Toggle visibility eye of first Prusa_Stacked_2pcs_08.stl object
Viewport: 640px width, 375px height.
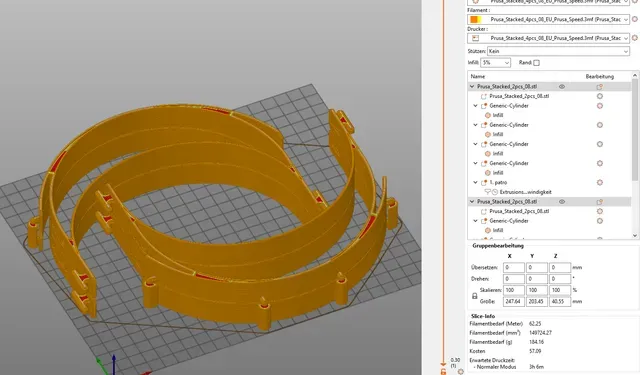tap(562, 87)
